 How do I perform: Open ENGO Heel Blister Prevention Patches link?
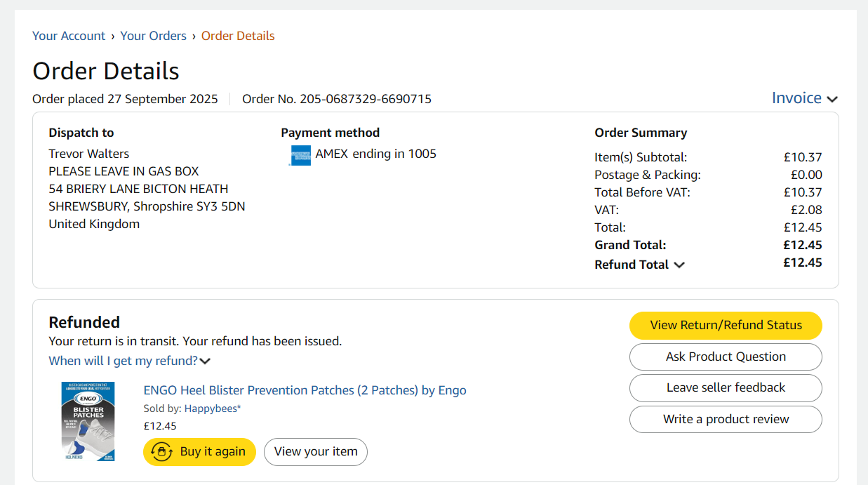click(x=305, y=390)
